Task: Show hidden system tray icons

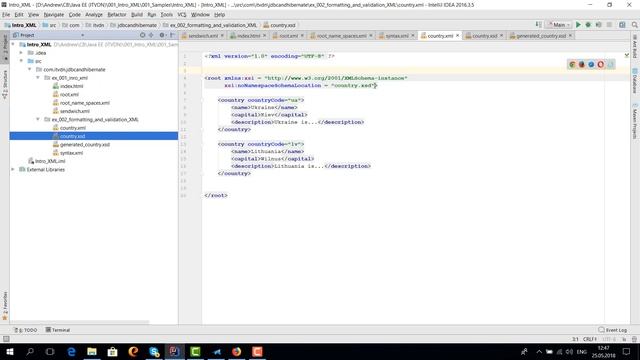Action: (539, 351)
